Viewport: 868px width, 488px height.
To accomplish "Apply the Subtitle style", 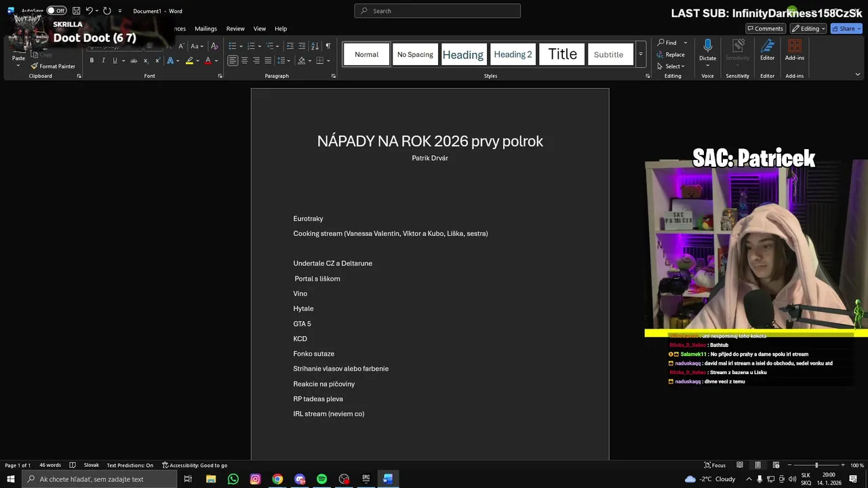I will [x=609, y=54].
